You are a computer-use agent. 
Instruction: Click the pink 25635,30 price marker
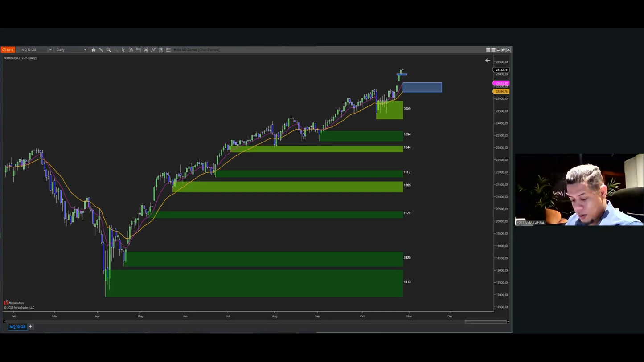click(501, 83)
